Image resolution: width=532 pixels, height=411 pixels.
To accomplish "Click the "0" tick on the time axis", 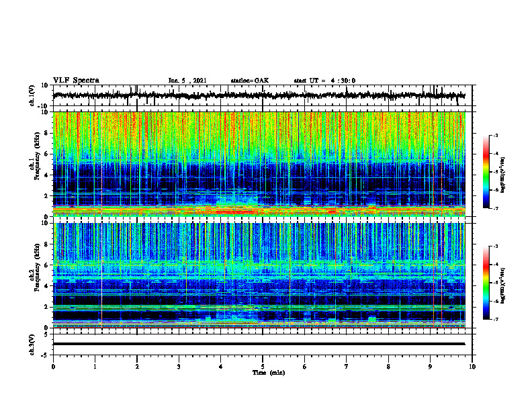I will coord(53,367).
